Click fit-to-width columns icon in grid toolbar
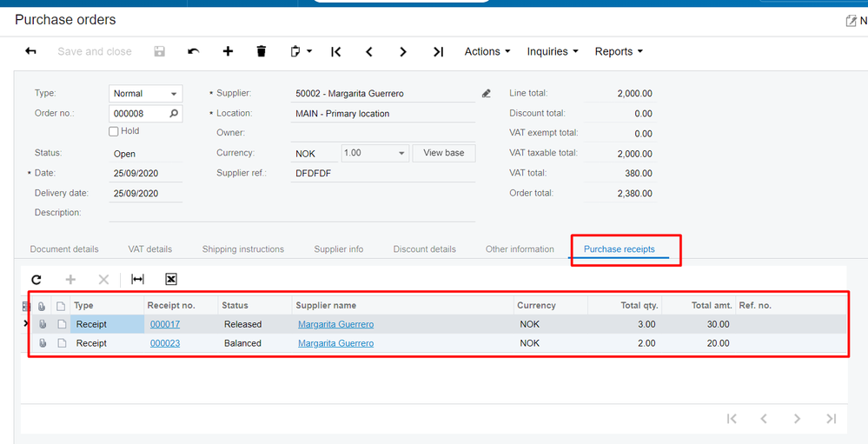868x444 pixels. 137,279
